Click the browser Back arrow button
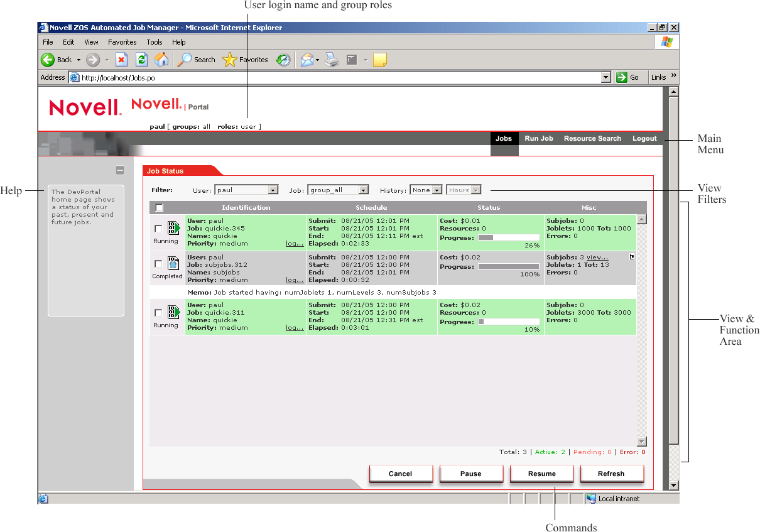This screenshot has width=760, height=532. coord(48,60)
